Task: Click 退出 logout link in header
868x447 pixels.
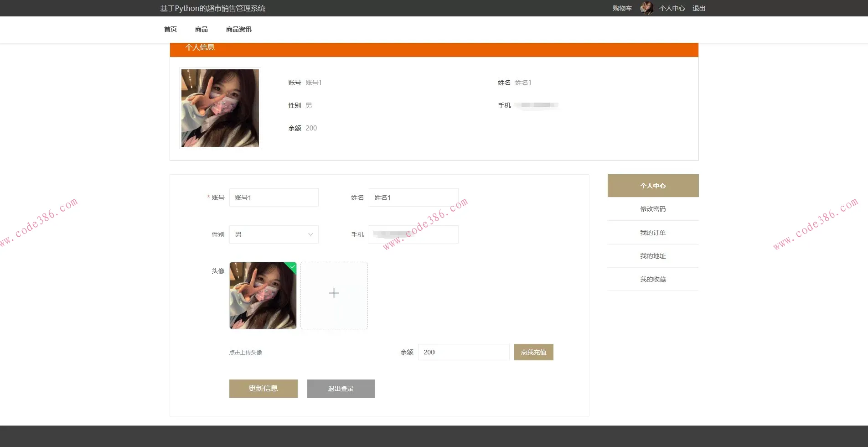Action: click(698, 8)
